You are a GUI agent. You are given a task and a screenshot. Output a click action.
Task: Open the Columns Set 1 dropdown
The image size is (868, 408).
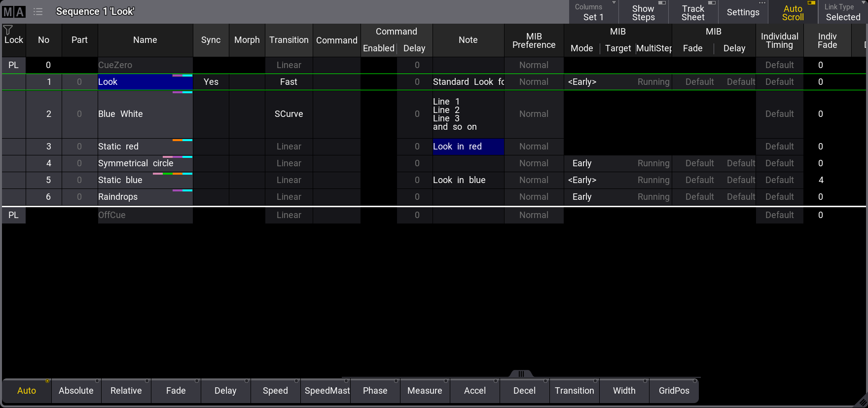(x=593, y=12)
